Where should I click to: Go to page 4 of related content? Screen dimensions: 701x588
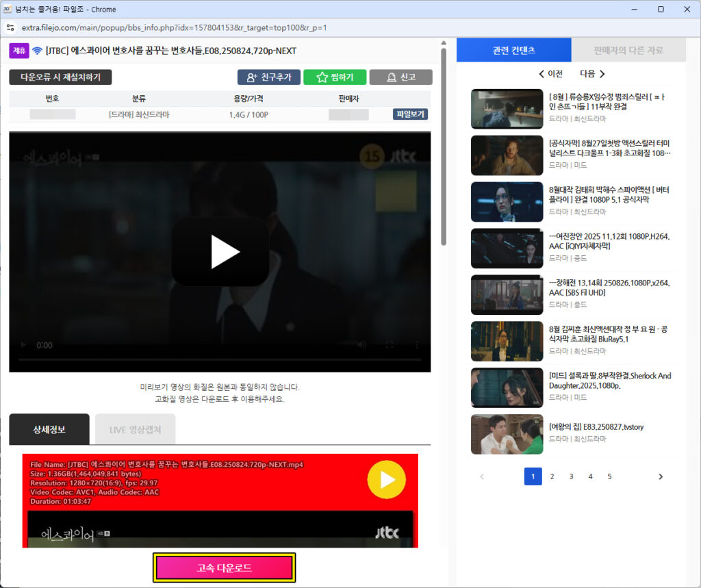click(591, 476)
